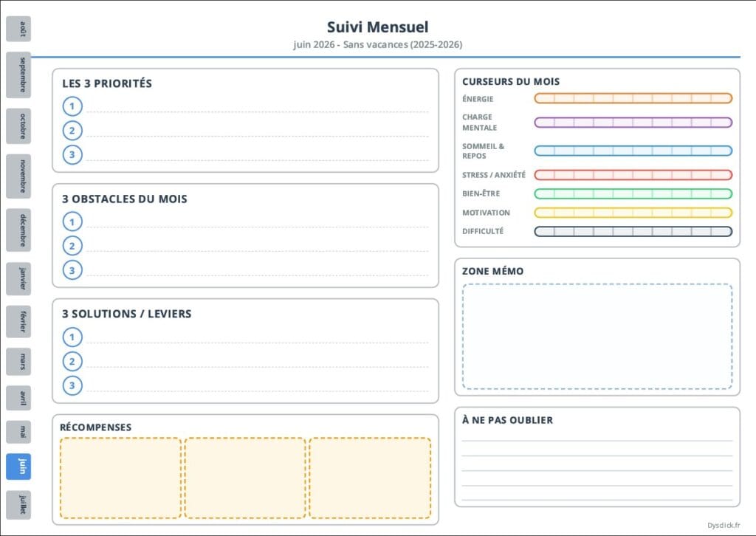This screenshot has height=536, width=756.
Task: Select circle 2 under 3 Obstacles du Mois
Action: 72,246
